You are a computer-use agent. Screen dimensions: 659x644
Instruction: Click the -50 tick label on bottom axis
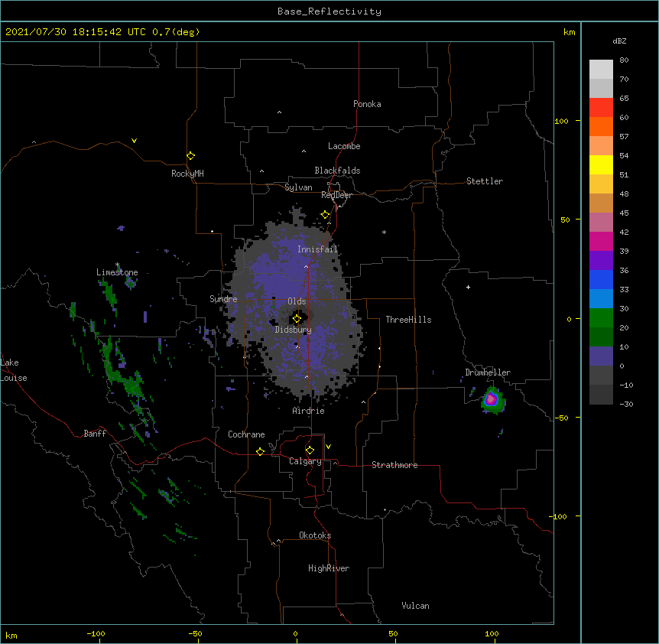195,633
